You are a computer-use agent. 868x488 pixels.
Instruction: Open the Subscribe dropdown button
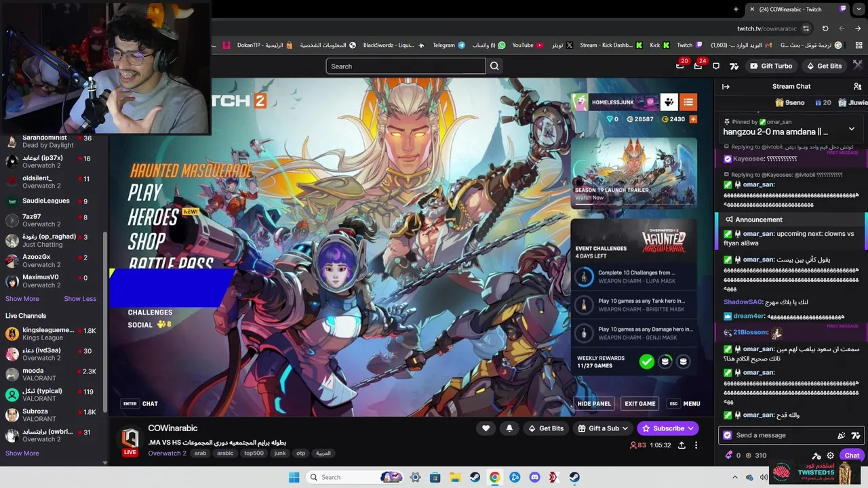coord(668,428)
